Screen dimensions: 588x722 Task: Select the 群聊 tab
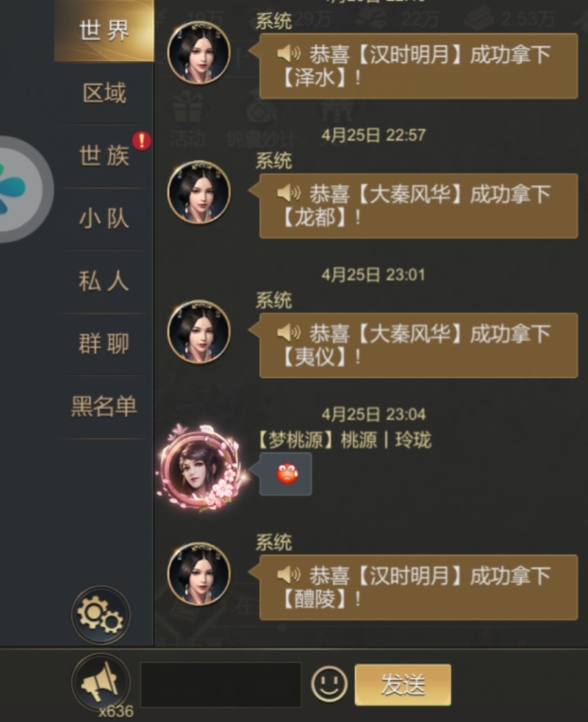point(104,343)
